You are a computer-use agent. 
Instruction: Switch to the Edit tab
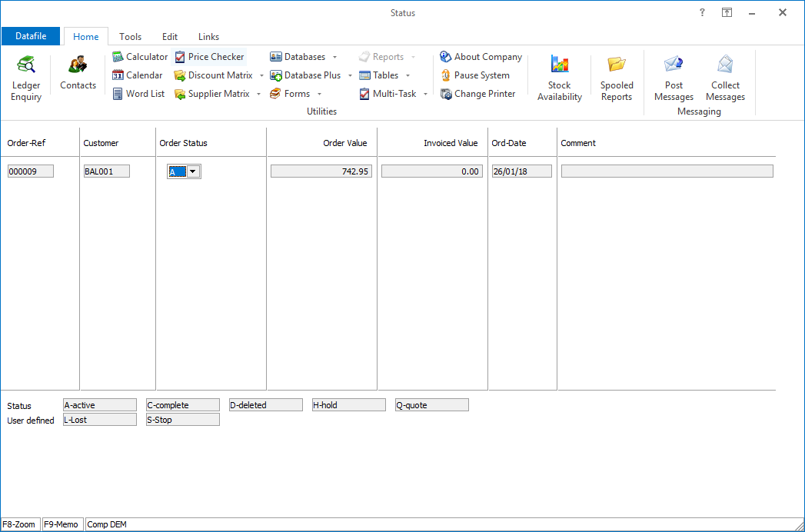click(x=170, y=36)
